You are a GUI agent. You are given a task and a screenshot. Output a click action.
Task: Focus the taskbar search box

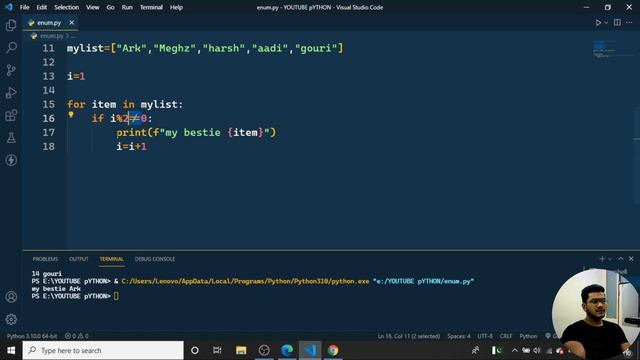coord(103,351)
